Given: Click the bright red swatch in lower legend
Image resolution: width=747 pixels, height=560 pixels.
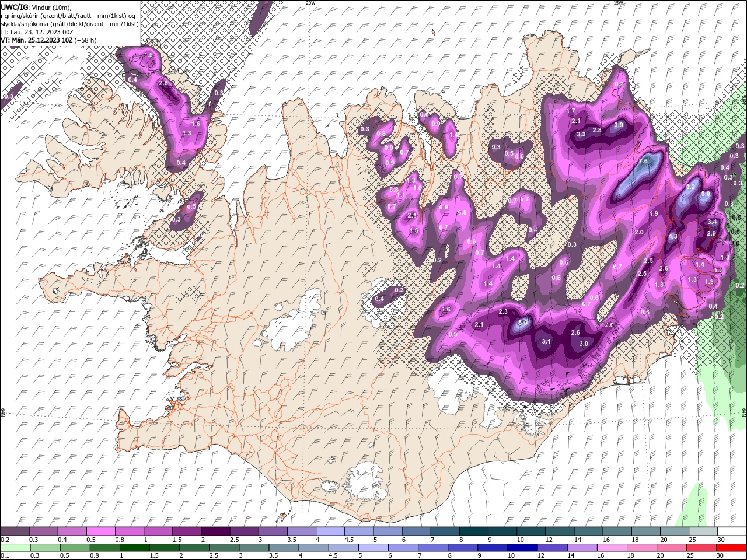Looking at the screenshot, I should (731, 548).
